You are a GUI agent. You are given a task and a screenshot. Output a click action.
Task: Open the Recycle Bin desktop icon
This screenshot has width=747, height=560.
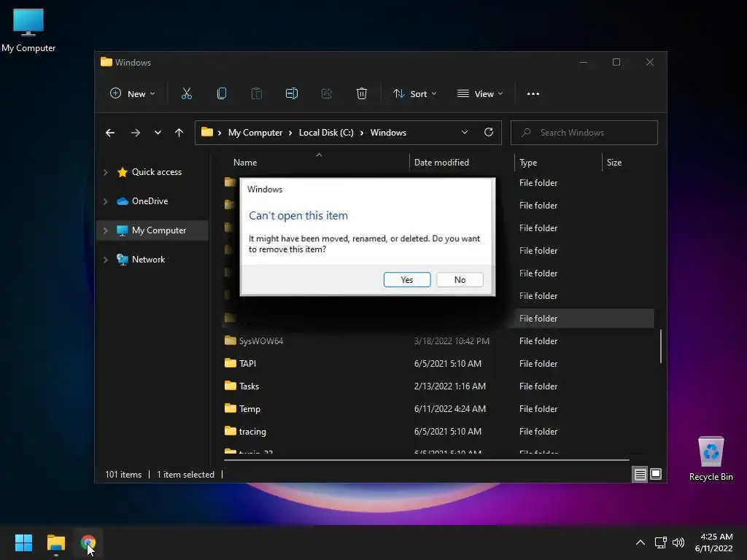click(x=711, y=458)
